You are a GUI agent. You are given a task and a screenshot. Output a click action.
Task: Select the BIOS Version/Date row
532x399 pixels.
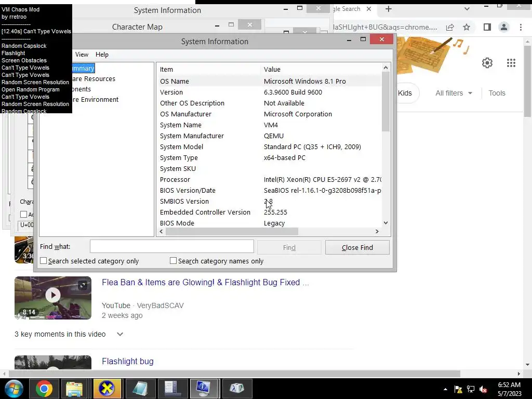click(270, 190)
